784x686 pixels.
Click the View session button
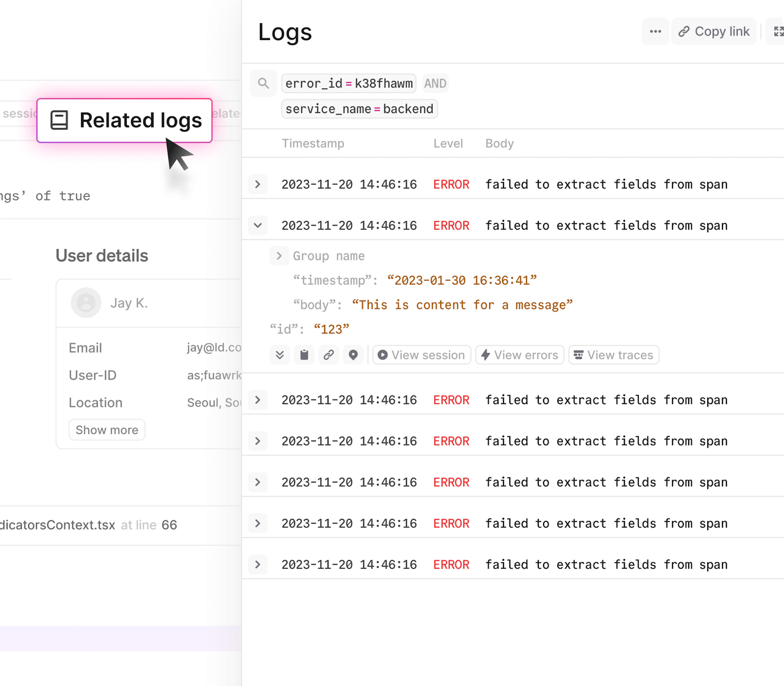(421, 355)
